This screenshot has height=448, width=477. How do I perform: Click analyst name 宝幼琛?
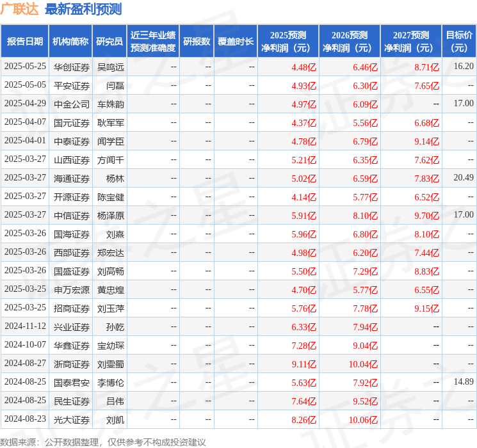(x=110, y=346)
